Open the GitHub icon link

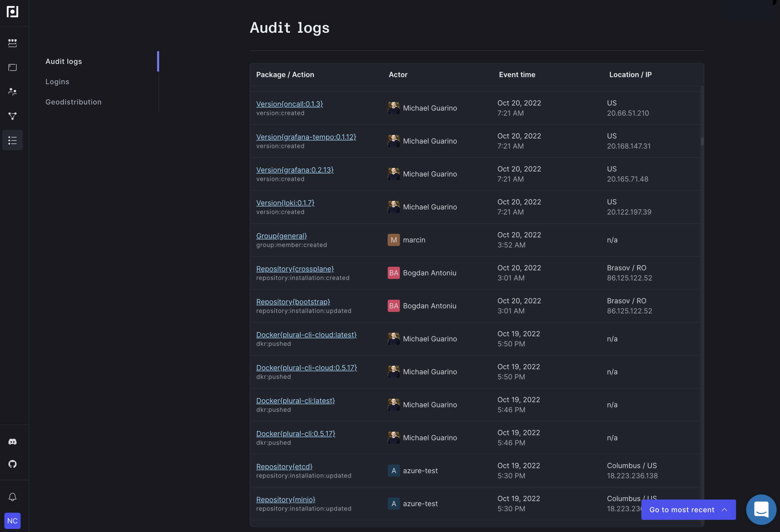[x=12, y=464]
